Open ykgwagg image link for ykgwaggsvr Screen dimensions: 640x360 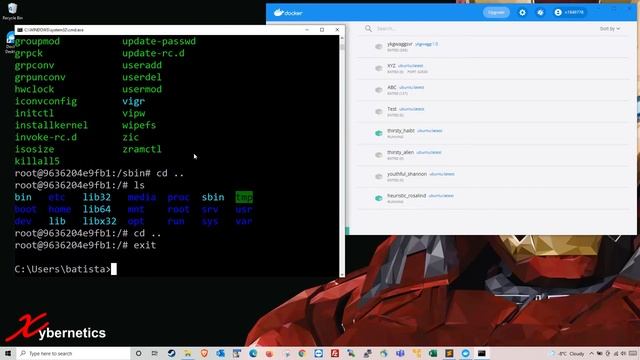coord(427,44)
